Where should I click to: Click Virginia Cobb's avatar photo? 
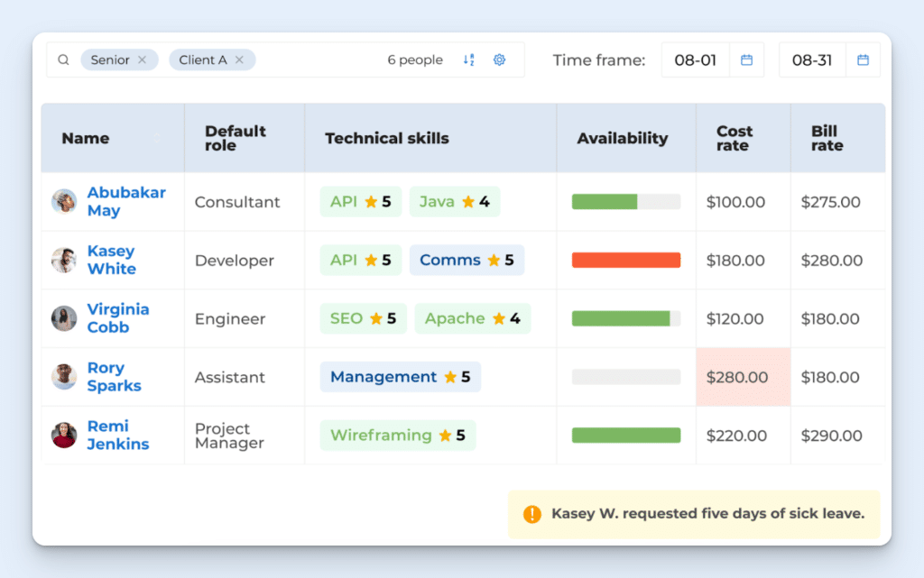pyautogui.click(x=63, y=318)
